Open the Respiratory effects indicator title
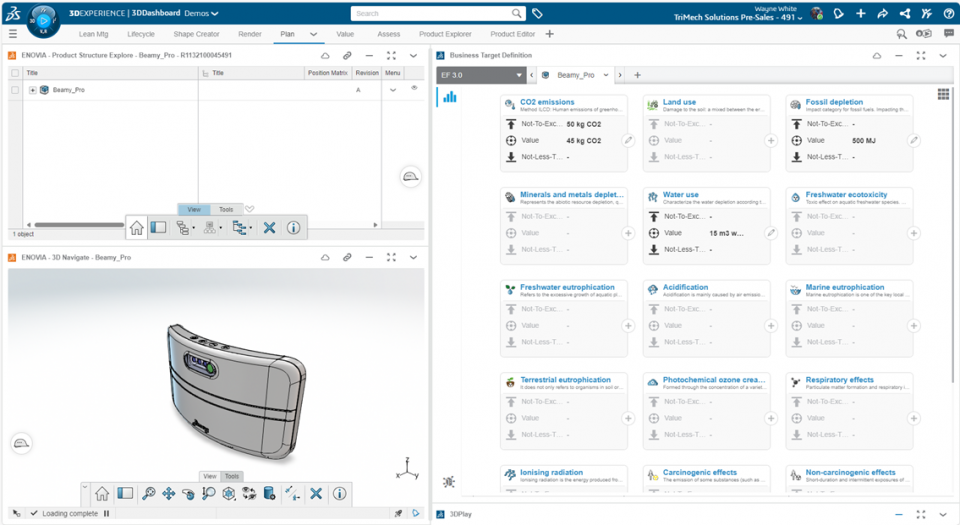This screenshot has width=960, height=525. tap(839, 380)
